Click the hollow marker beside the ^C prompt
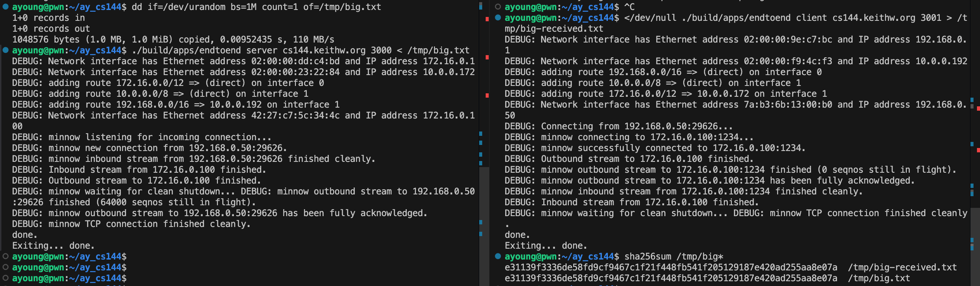The width and height of the screenshot is (980, 286). tap(498, 7)
